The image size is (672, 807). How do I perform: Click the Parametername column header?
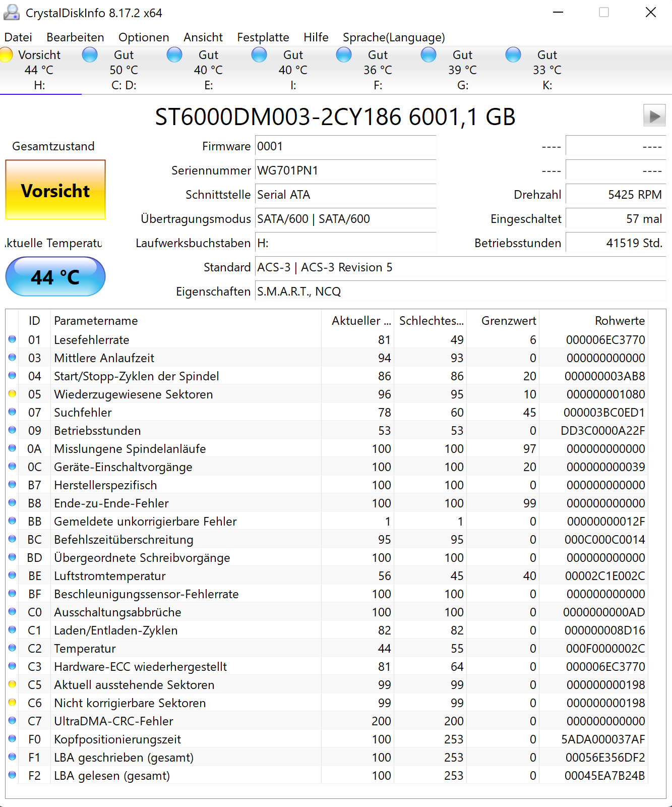point(186,321)
